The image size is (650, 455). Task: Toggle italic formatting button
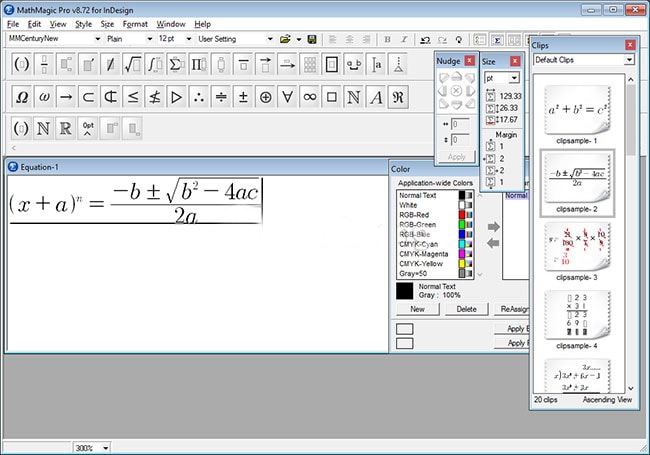pyautogui.click(x=404, y=39)
